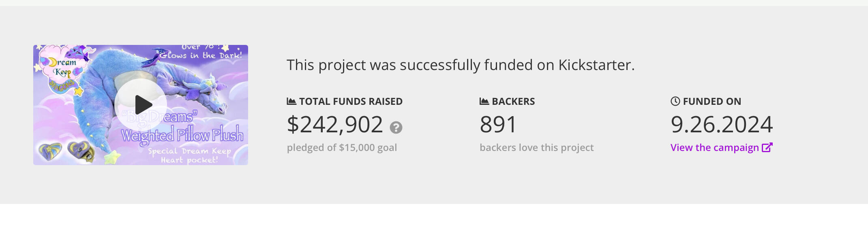Click the Weighted Pillow Plush title text
Screen dimensions: 868x225
click(182, 135)
